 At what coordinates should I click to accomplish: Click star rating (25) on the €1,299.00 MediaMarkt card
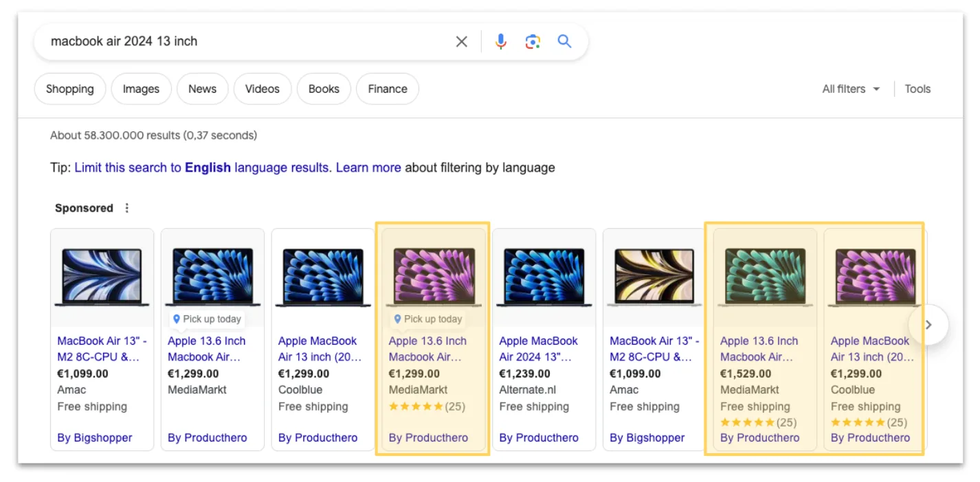point(427,406)
